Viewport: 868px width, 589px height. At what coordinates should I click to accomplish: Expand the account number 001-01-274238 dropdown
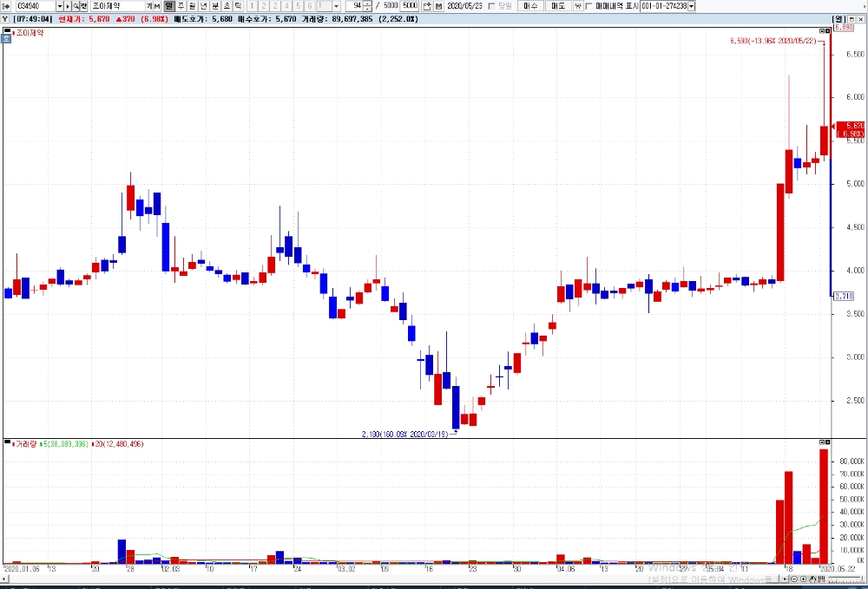[x=692, y=6]
